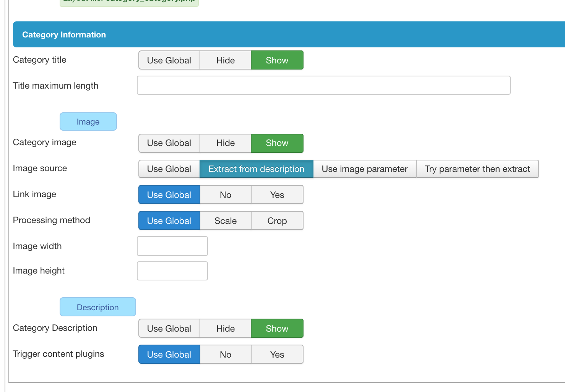Click the Description section label
This screenshot has width=565, height=392.
tap(98, 307)
